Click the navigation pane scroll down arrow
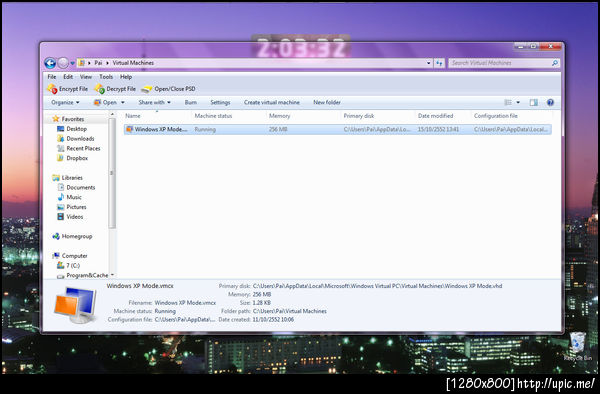Viewport: 600px width, 394px height. [112, 275]
